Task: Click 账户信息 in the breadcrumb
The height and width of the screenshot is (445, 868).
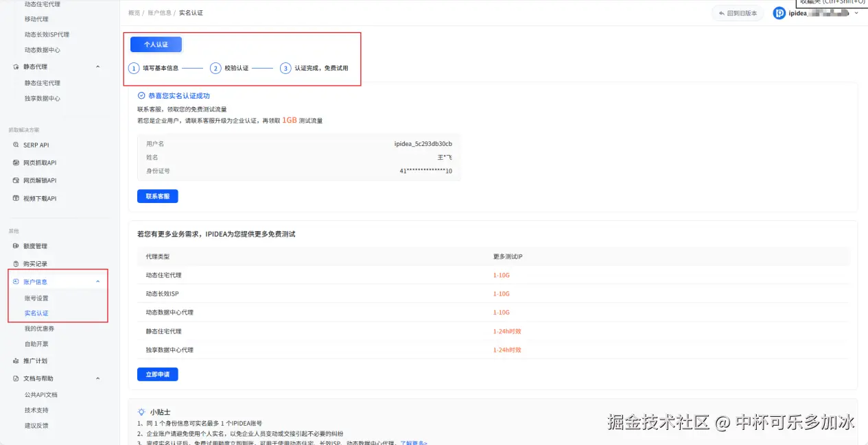Action: [x=159, y=13]
